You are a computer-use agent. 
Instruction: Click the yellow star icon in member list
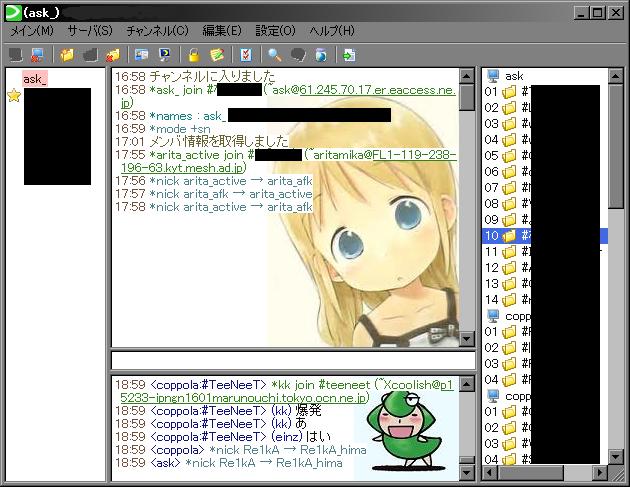(x=14, y=96)
